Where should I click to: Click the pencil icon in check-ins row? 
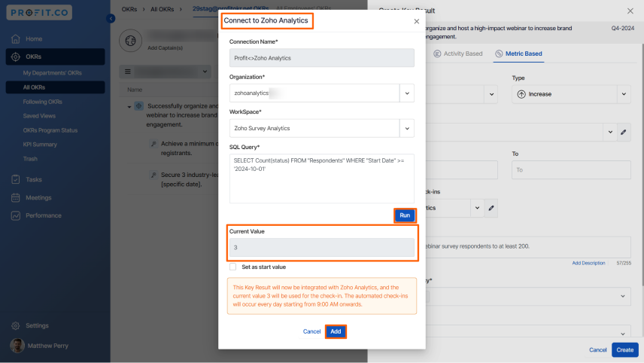[x=491, y=208]
